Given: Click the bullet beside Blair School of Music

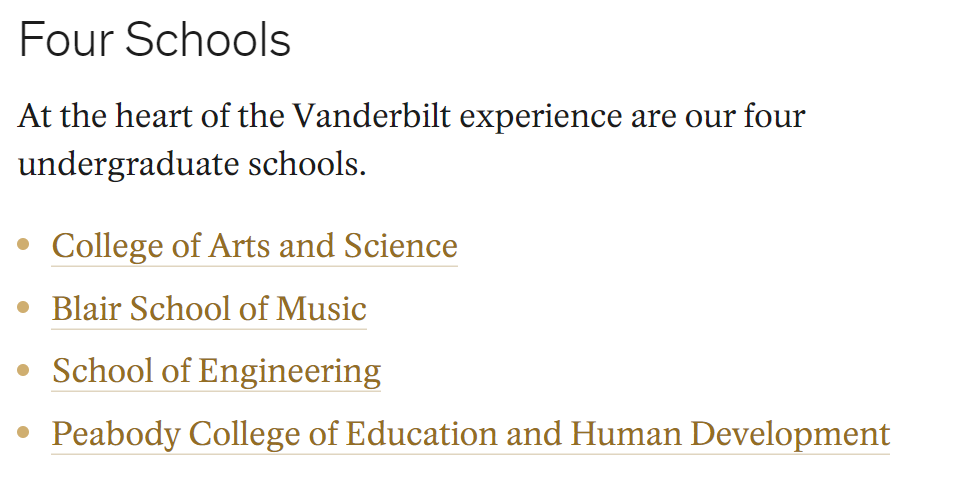Looking at the screenshot, I should 24,308.
